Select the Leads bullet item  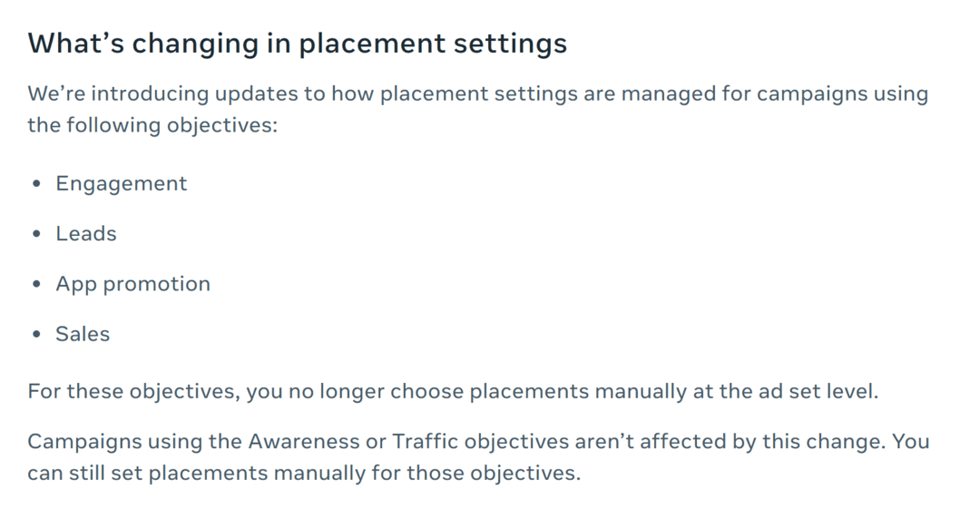pos(86,234)
